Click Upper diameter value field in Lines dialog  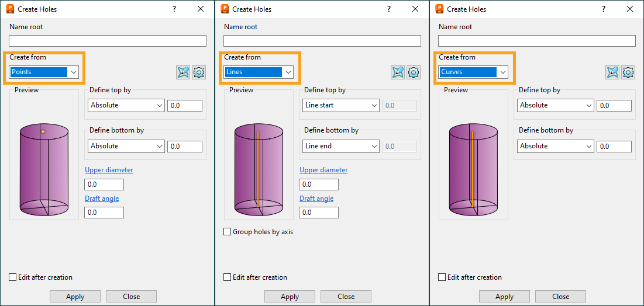[x=319, y=185]
